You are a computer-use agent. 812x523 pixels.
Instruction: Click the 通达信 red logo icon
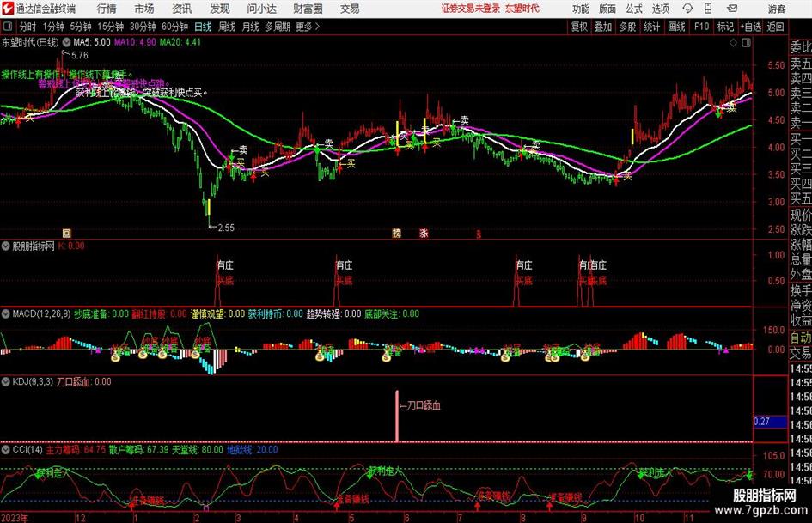click(x=8, y=9)
